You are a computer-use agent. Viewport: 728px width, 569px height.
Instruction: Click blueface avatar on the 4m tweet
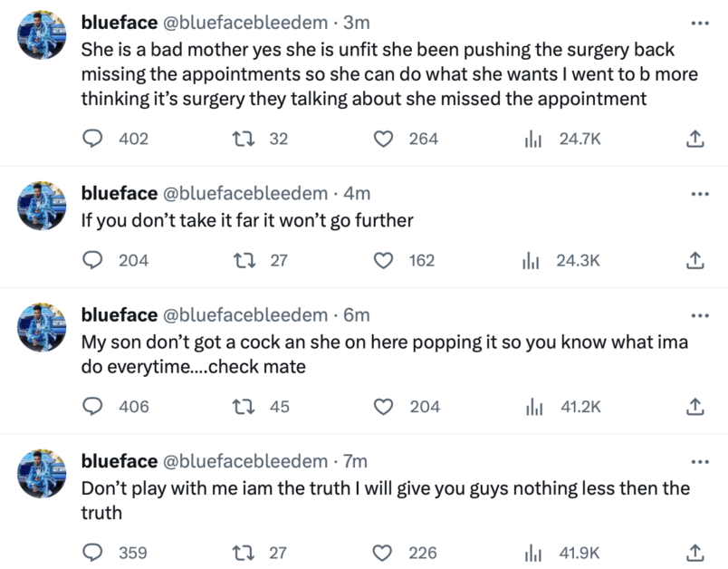42,206
